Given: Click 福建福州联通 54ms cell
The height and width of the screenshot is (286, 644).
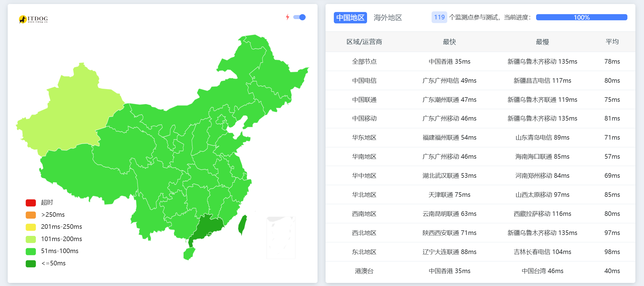Looking at the screenshot, I should (449, 137).
